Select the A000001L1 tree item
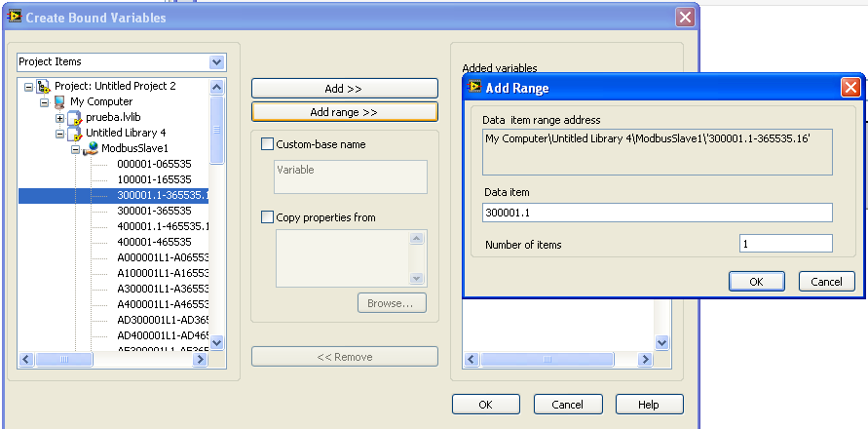Image resolution: width=868 pixels, height=429 pixels. click(x=163, y=257)
